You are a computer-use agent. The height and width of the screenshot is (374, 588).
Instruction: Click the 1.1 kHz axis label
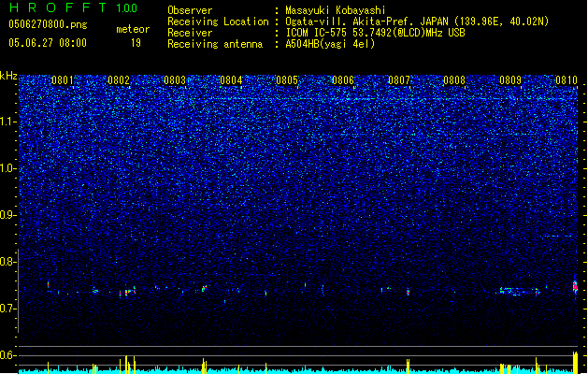[8, 122]
